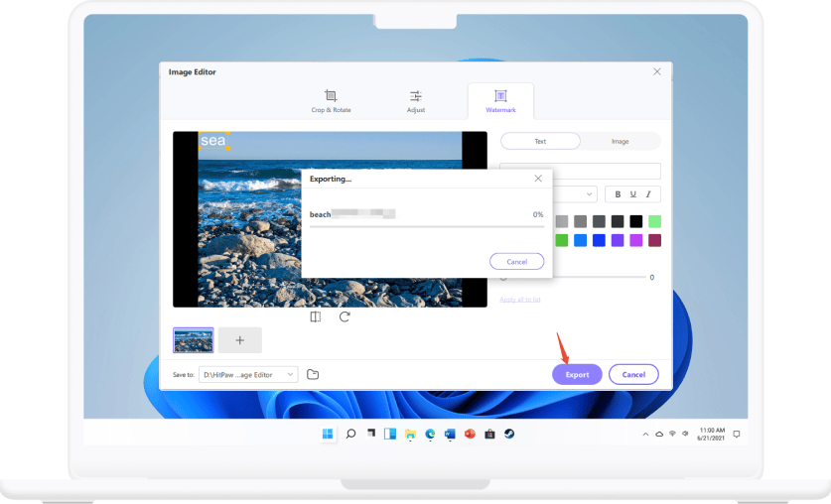831x504 pixels.
Task: Click the OneDrive cloud tray icon
Action: 659,435
